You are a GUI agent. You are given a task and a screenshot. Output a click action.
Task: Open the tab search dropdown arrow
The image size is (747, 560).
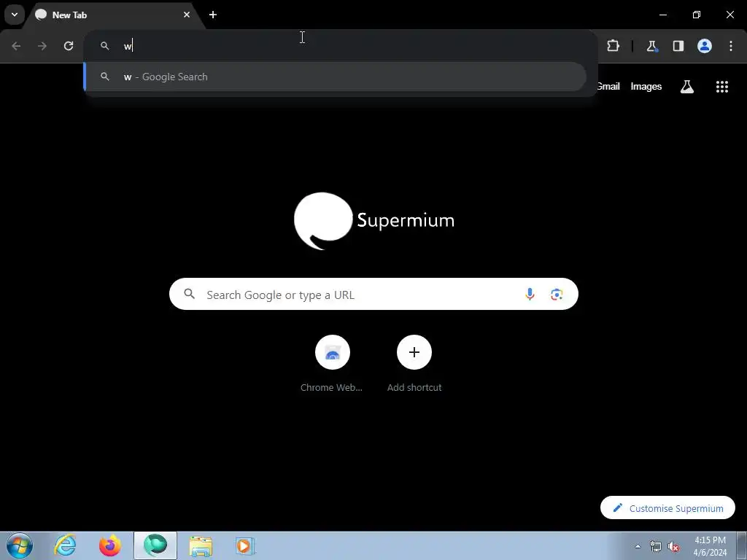[x=15, y=15]
